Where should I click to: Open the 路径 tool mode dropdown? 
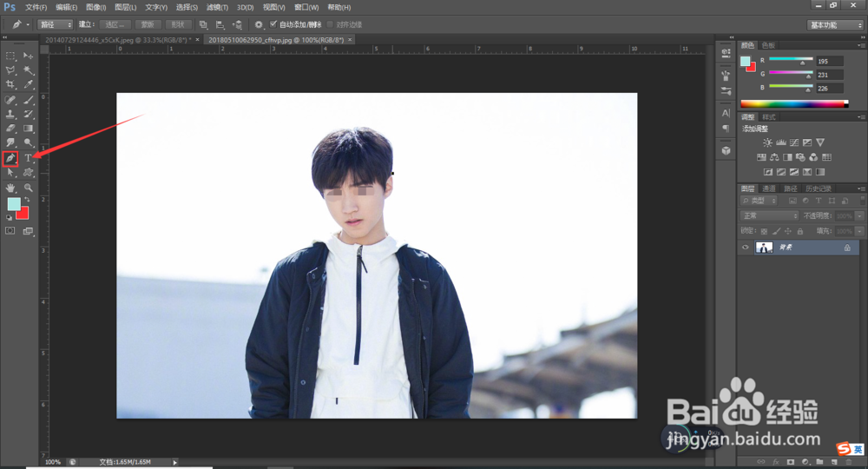click(56, 24)
